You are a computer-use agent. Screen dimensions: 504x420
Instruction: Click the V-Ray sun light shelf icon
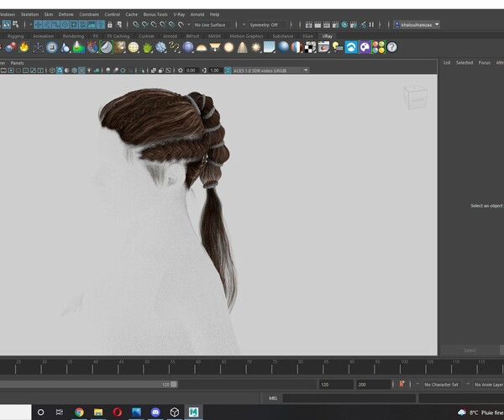(x=256, y=48)
